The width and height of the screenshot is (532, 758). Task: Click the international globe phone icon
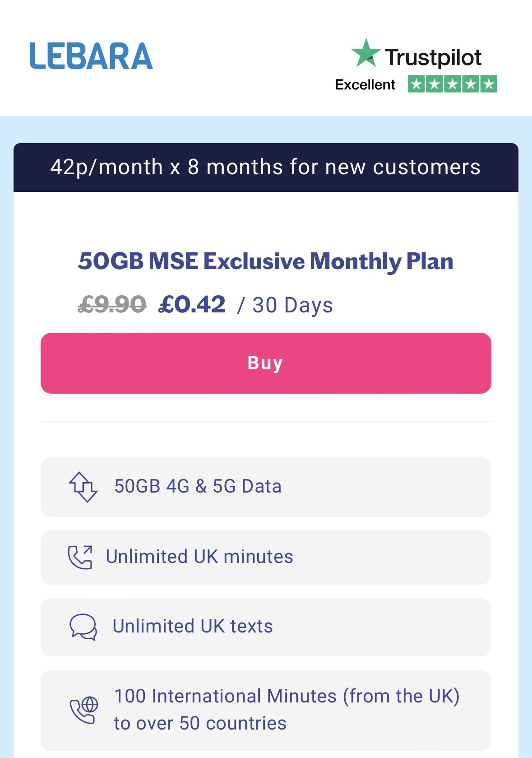coord(84,710)
